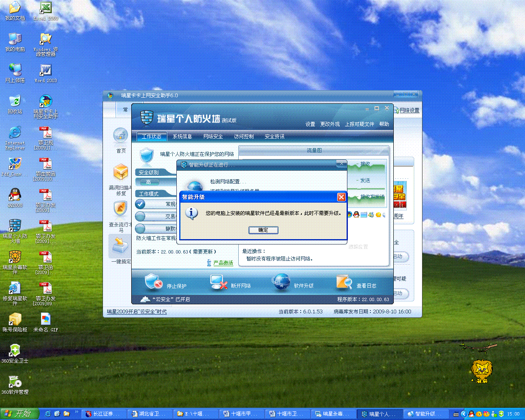Switch to the 瑞星杀毒 taskbar window
525x420 pixels.
333,414
